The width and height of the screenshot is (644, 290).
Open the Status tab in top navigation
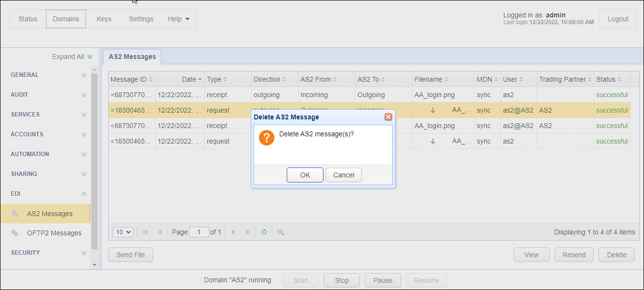(x=28, y=19)
